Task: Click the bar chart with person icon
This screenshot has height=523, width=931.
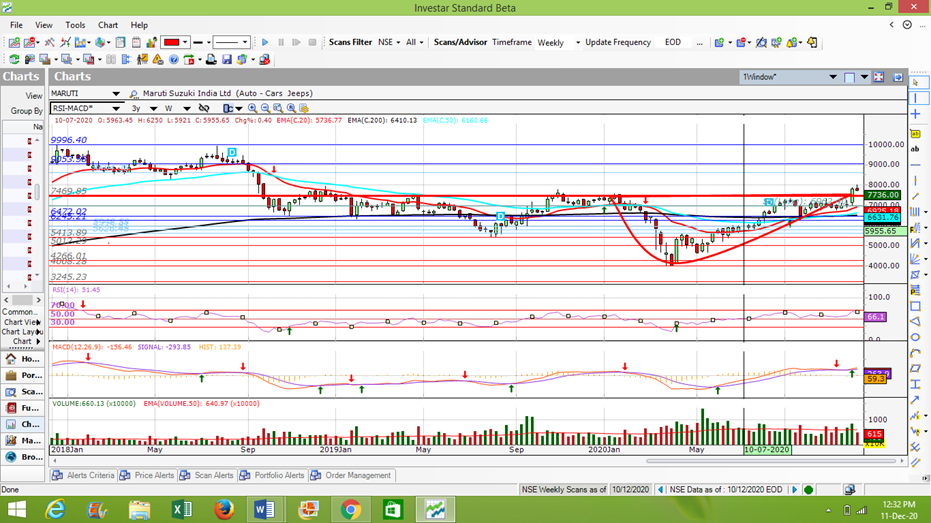Action: [x=152, y=42]
